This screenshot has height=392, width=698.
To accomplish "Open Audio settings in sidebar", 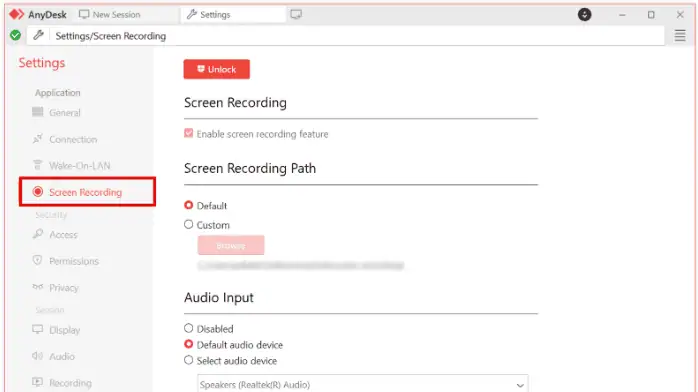I will [x=62, y=356].
